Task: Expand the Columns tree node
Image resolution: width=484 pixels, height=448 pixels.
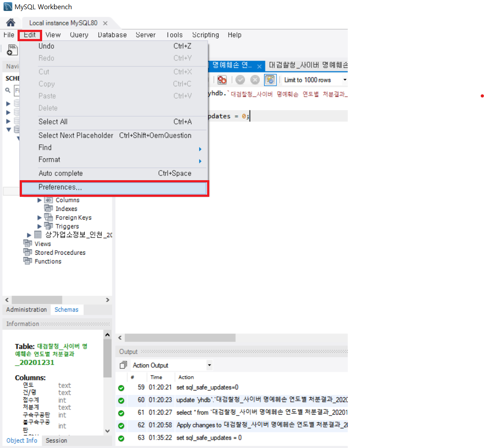Action: [x=39, y=200]
